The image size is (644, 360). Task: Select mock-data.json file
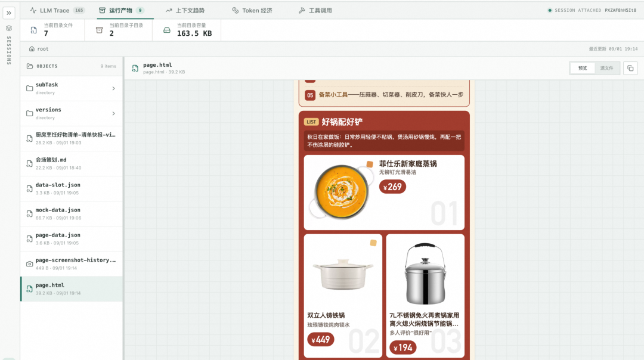pos(72,213)
